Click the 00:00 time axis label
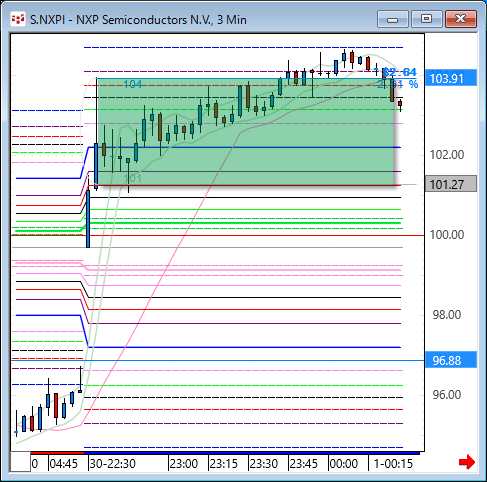The width and height of the screenshot is (487, 482). (344, 464)
